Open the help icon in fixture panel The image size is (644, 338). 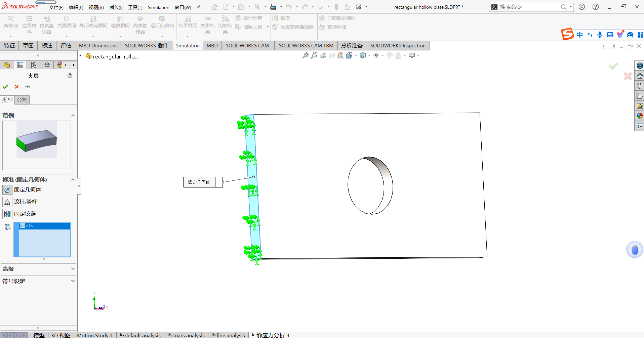coord(70,76)
